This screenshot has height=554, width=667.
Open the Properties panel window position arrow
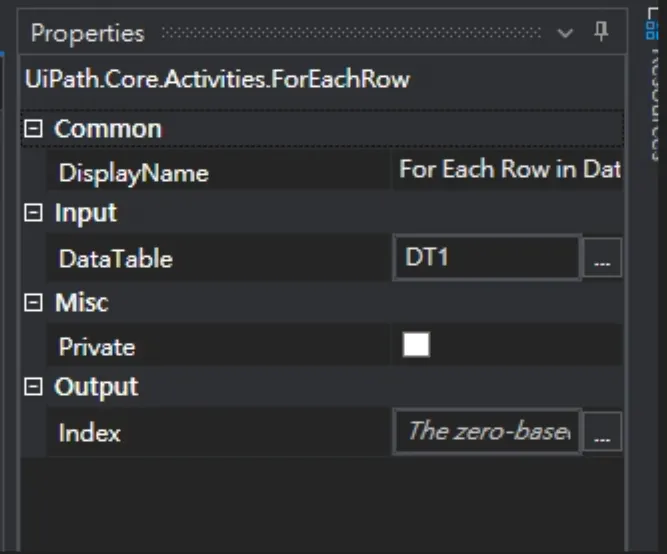566,33
